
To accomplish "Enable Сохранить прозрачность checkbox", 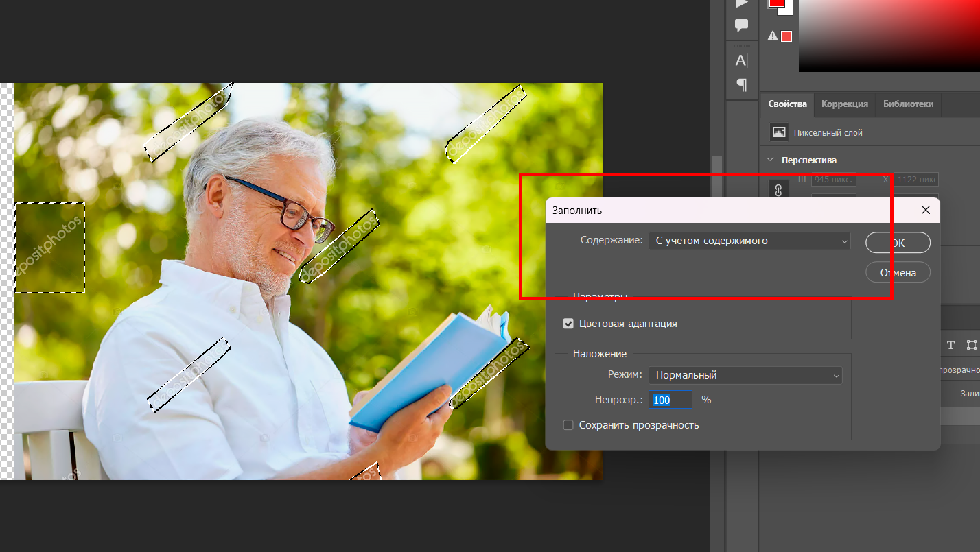I will [x=568, y=425].
